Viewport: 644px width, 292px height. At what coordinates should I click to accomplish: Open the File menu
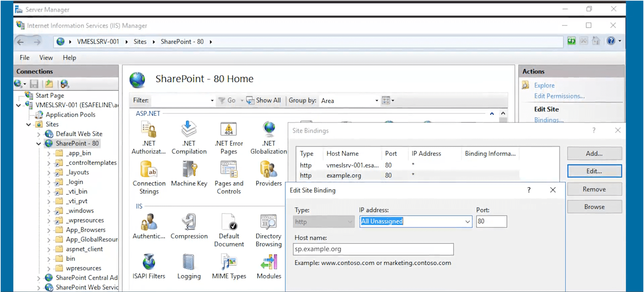point(24,58)
